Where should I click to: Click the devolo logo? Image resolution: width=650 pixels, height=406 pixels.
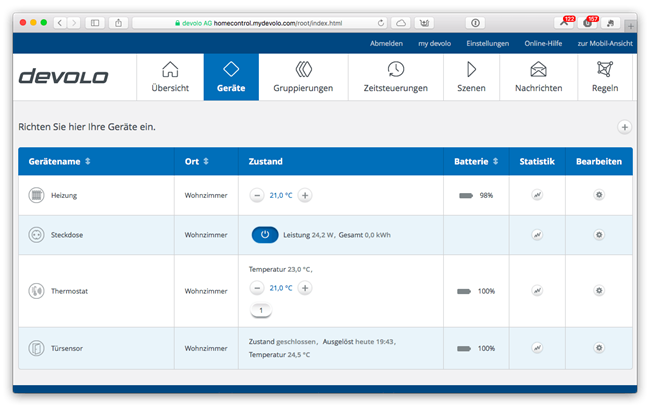69,77
